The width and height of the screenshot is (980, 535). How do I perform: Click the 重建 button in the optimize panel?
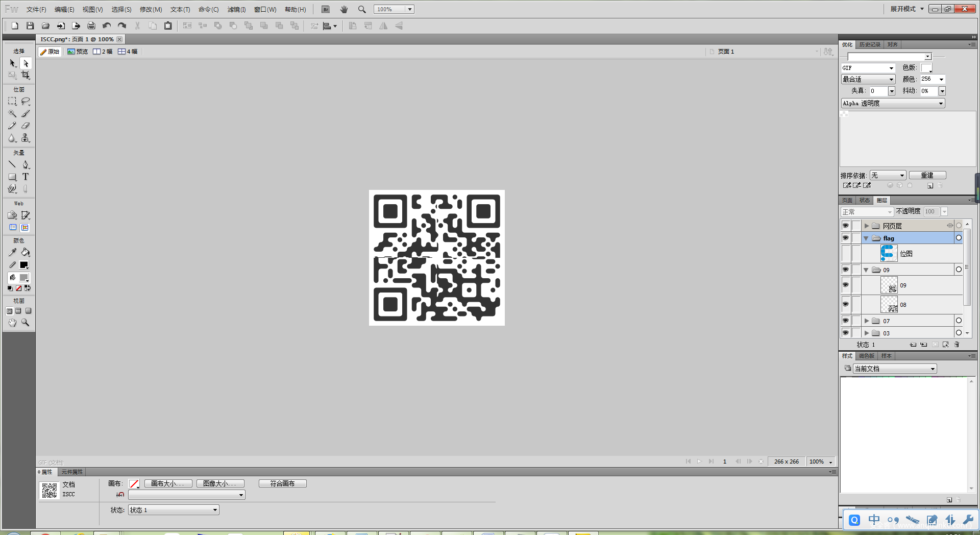927,175
